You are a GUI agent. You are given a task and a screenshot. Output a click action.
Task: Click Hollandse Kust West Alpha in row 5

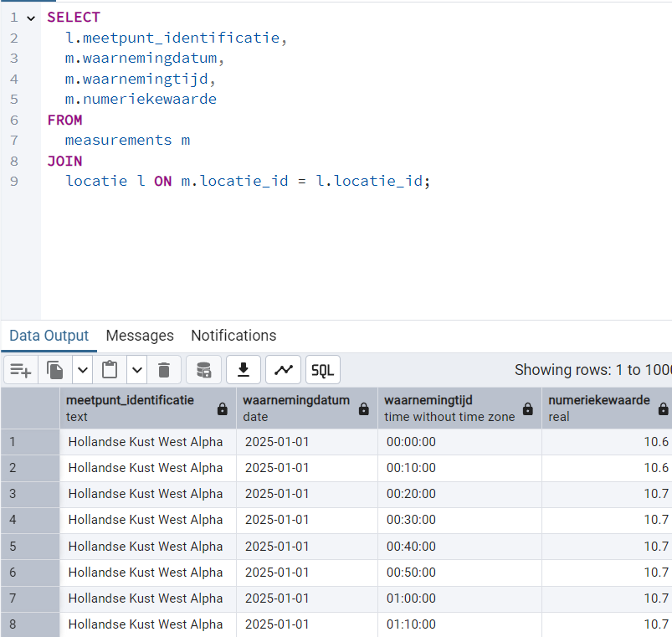pos(148,547)
